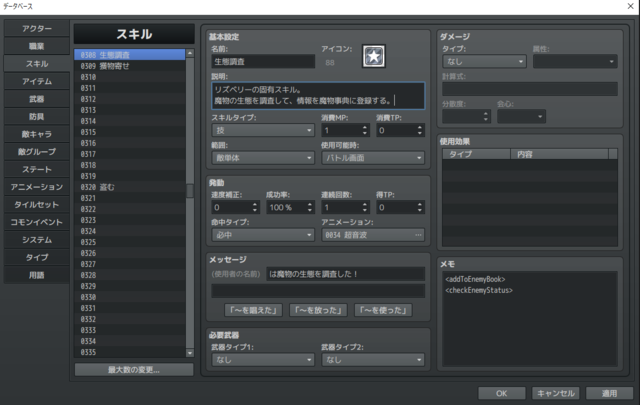Viewport: 640px width, 405px height.
Task: Open the 命中タイプ dropdown
Action: click(263, 235)
